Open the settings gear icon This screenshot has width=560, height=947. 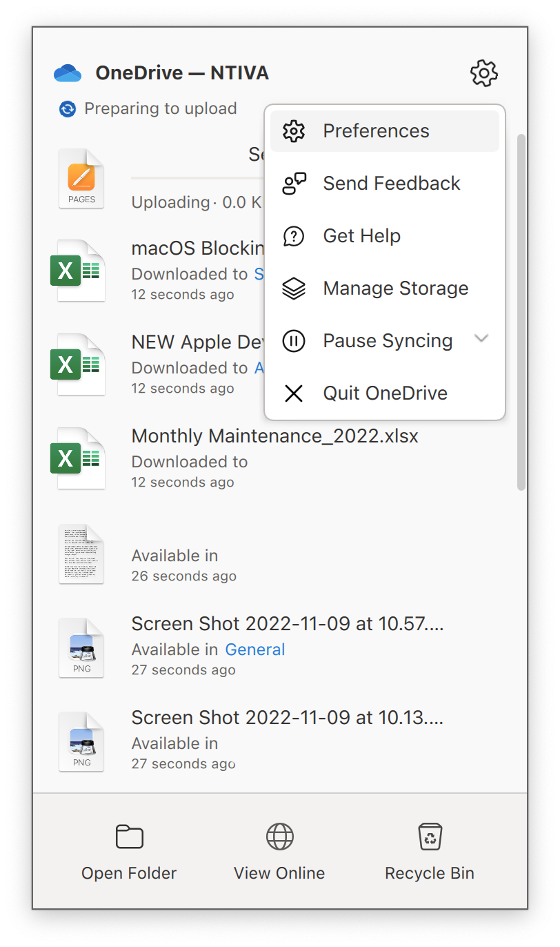484,72
